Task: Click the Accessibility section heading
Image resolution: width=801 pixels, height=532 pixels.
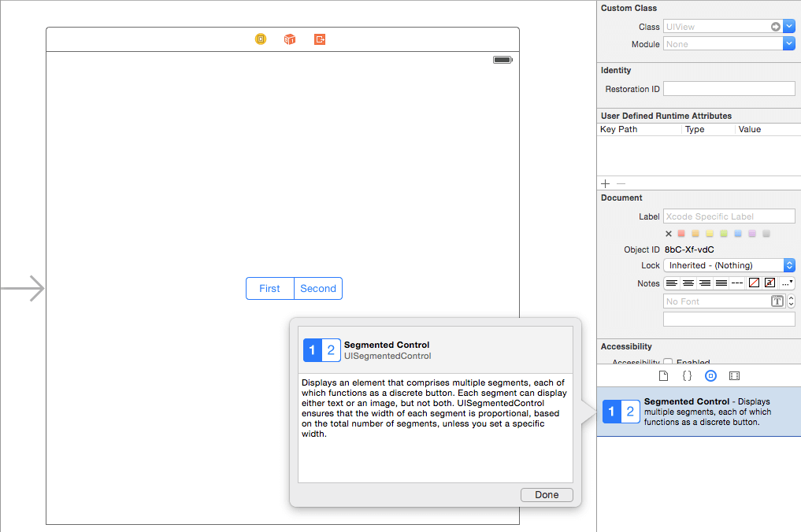Action: click(626, 346)
